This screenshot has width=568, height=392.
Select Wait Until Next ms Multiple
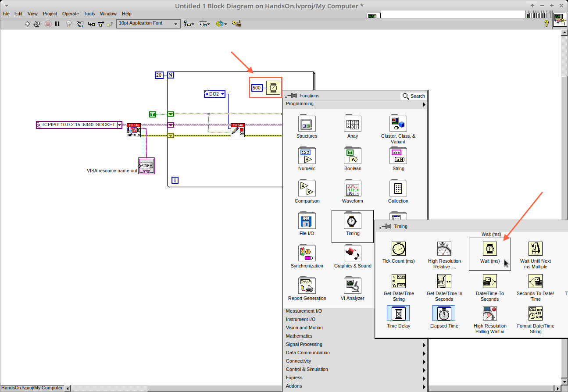(x=536, y=256)
